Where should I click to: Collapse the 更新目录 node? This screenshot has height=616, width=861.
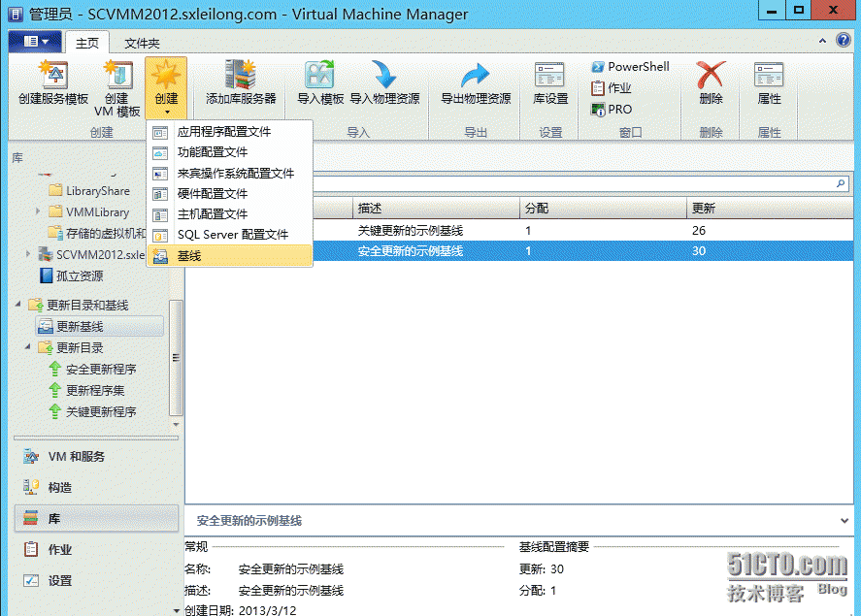tap(28, 346)
